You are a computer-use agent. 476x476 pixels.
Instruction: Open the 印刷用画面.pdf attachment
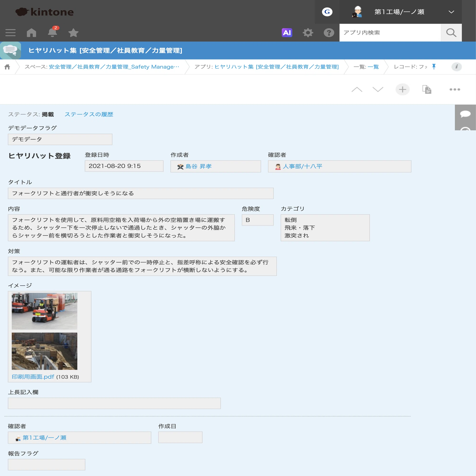pyautogui.click(x=33, y=377)
